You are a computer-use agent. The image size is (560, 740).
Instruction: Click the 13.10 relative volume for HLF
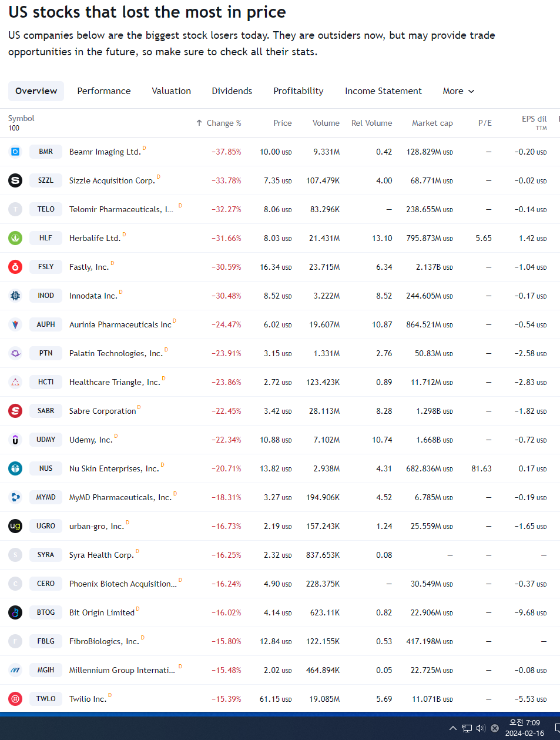pos(383,238)
